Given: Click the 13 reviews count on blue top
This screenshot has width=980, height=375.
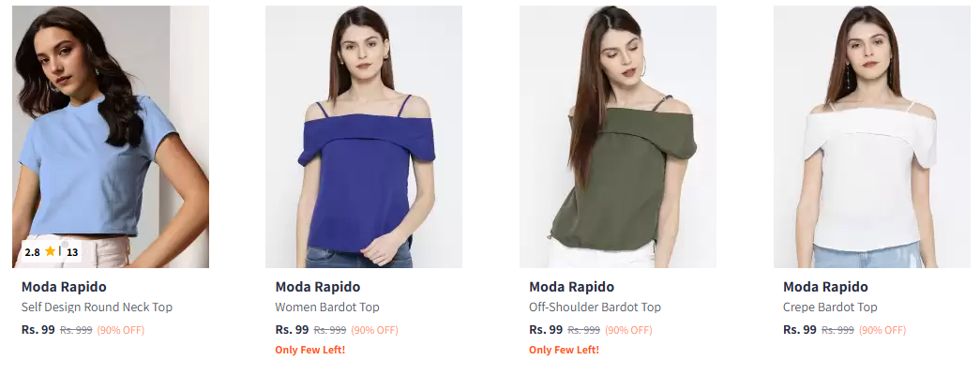Looking at the screenshot, I should 72,252.
